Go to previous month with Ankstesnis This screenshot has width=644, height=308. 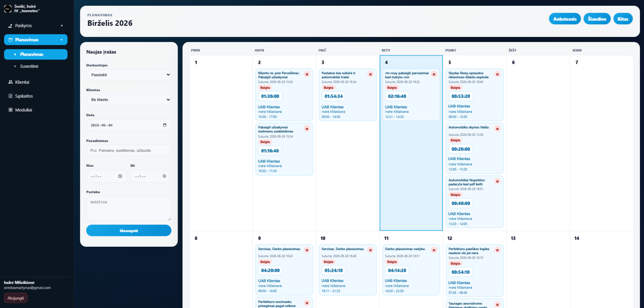pos(565,19)
